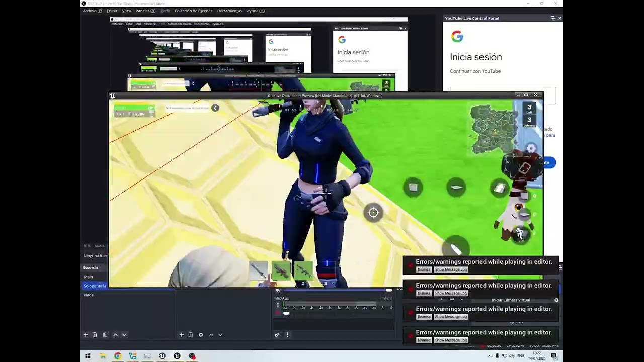Open source properties gear icon

click(x=201, y=335)
